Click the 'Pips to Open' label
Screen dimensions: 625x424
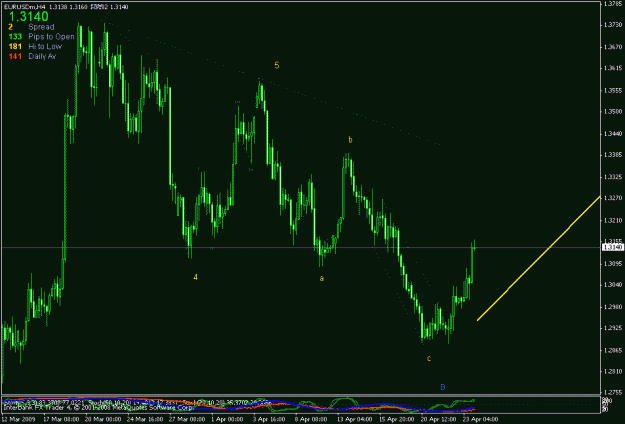51,37
